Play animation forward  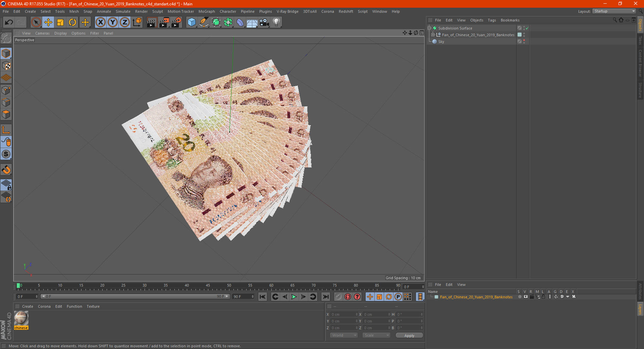tap(294, 297)
